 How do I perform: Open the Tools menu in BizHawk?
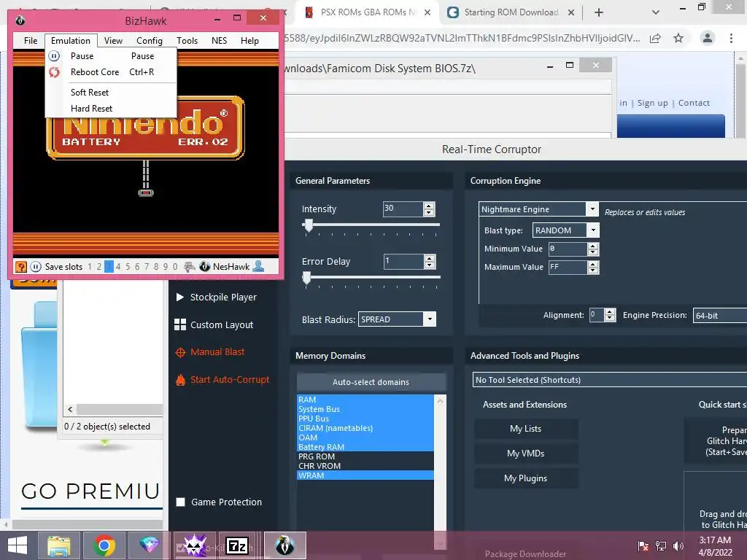point(187,41)
